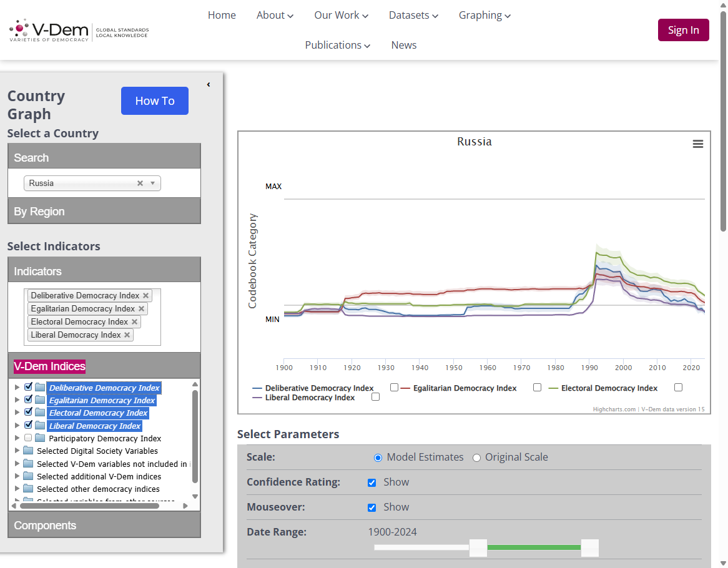Uncheck Egalitarian Democracy Index in tree
Screen dimensions: 728x568
(28, 399)
